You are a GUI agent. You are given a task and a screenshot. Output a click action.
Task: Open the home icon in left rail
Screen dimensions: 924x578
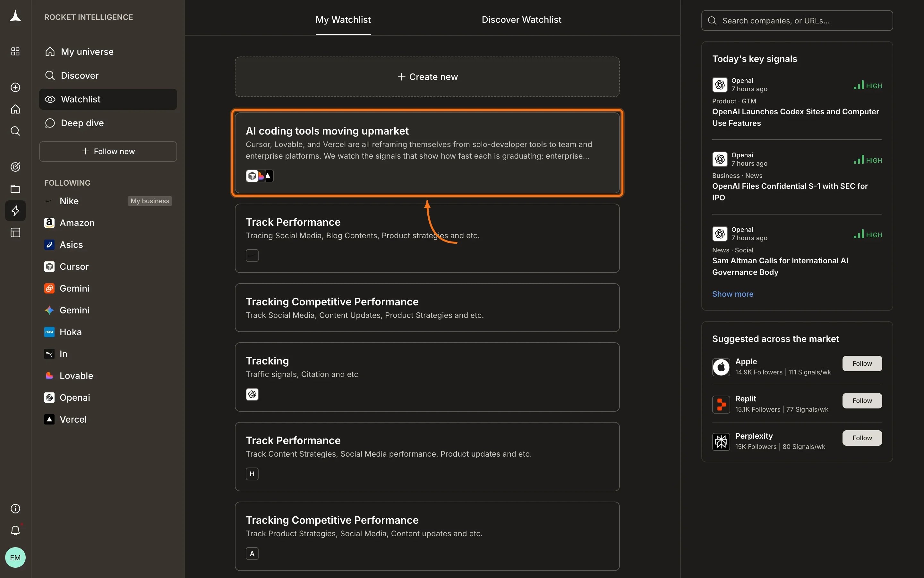point(15,109)
